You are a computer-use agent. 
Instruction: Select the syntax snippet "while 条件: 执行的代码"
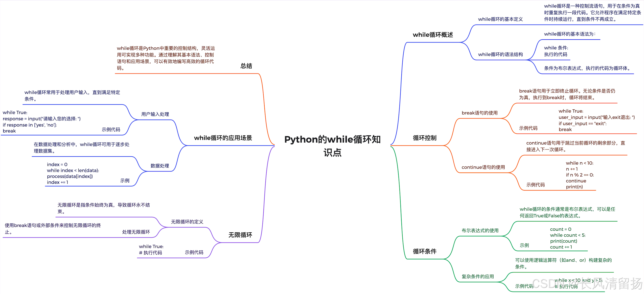tap(556, 51)
